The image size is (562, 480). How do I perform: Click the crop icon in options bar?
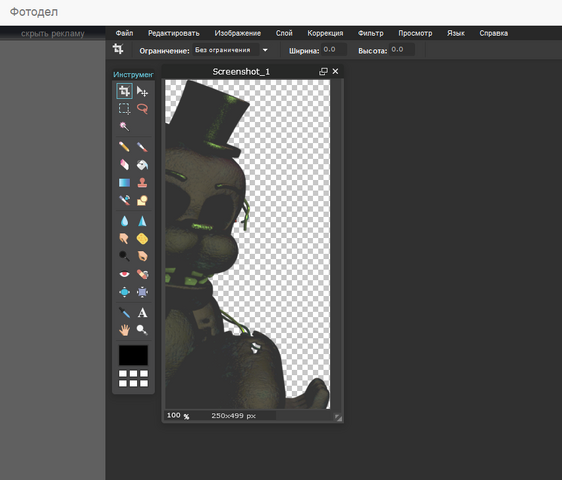pyautogui.click(x=118, y=49)
